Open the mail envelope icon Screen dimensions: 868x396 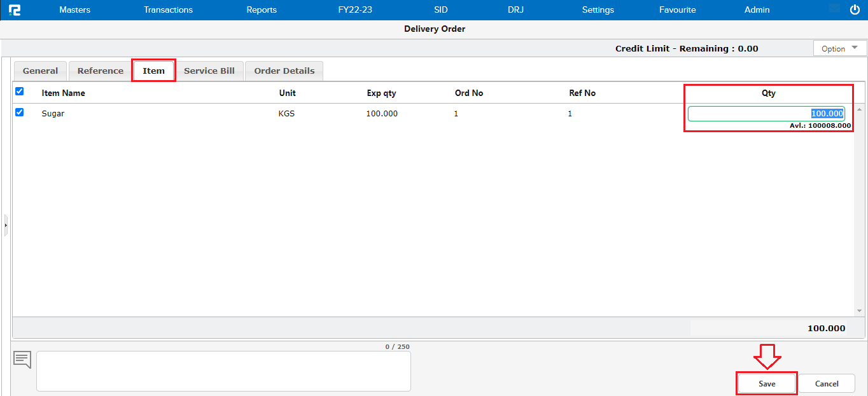point(835,9)
